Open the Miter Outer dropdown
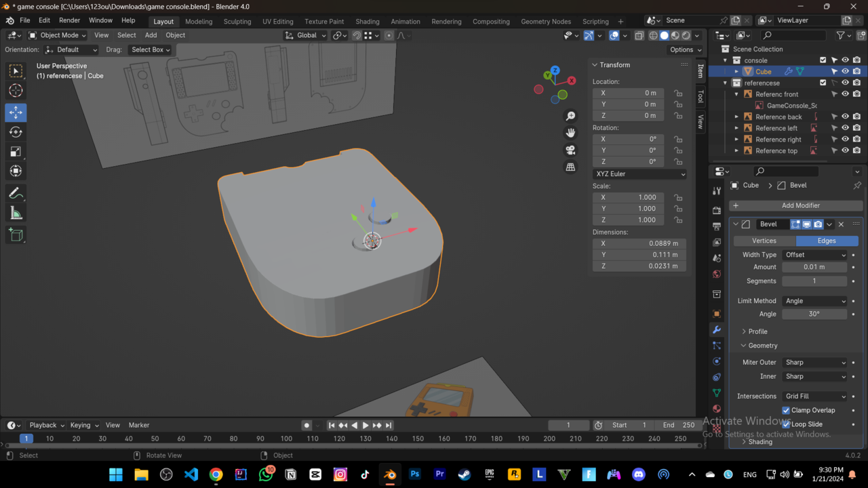Screen dimensions: 868x488 pyautogui.click(x=815, y=363)
